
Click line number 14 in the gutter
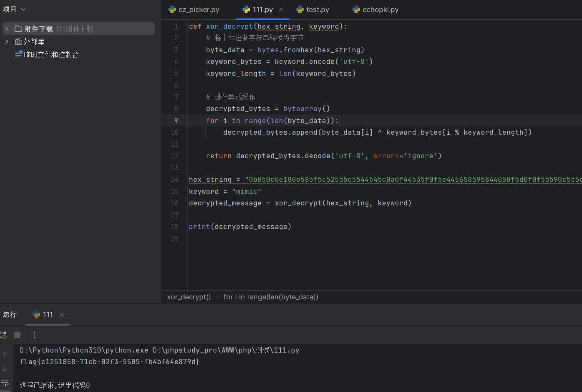click(175, 179)
